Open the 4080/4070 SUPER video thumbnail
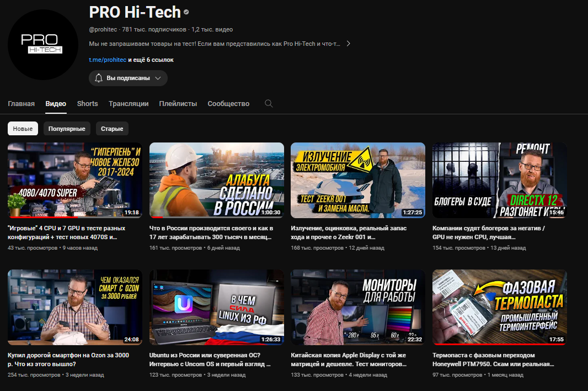This screenshot has height=391, width=588. (75, 180)
